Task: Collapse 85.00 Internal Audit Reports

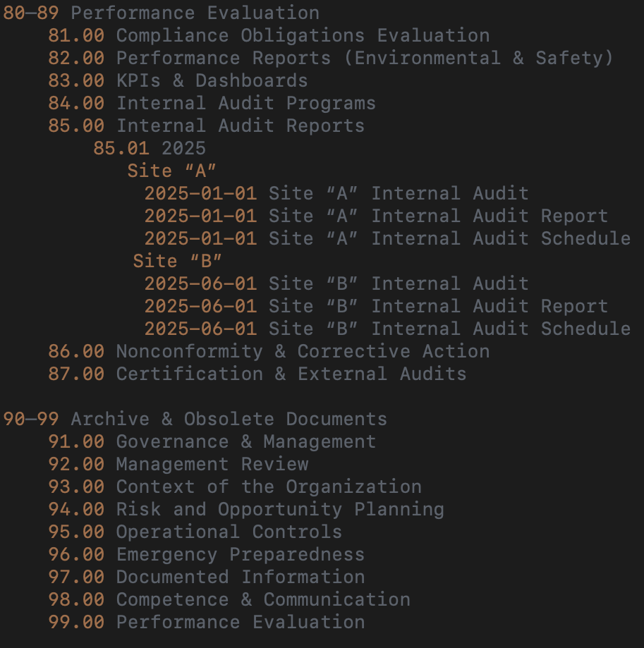Action: click(206, 126)
